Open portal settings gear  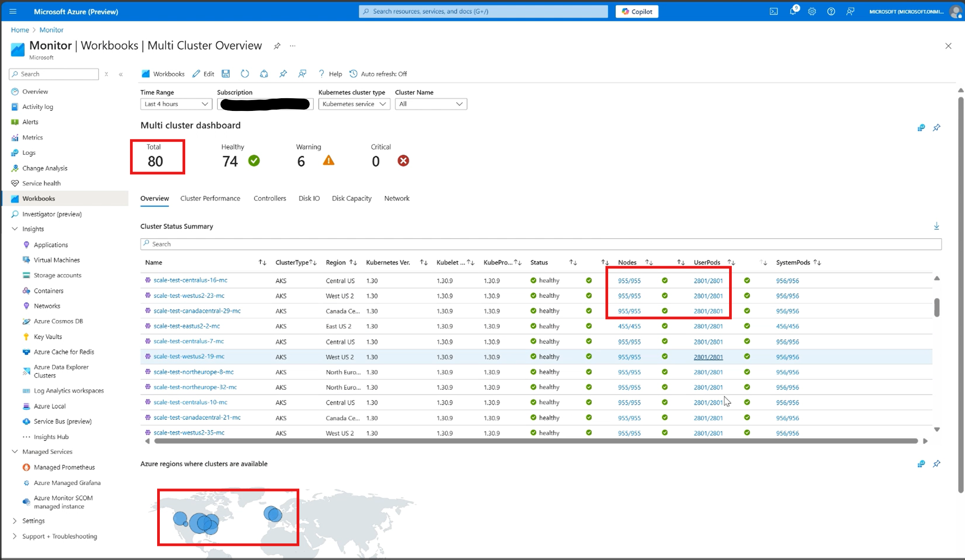coord(812,11)
